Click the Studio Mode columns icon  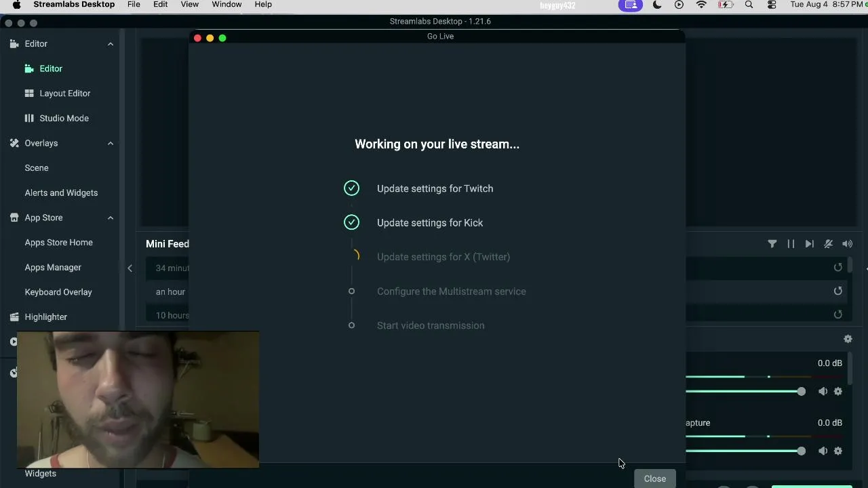pyautogui.click(x=29, y=118)
